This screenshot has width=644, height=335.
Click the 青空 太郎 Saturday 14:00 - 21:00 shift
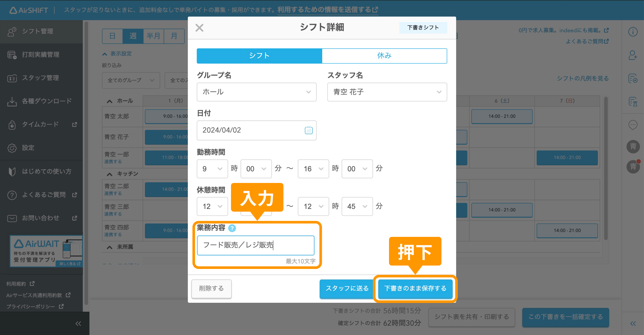point(502,116)
